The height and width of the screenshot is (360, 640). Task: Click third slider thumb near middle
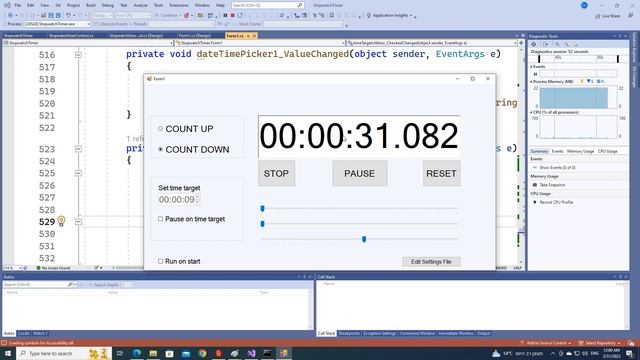click(364, 239)
